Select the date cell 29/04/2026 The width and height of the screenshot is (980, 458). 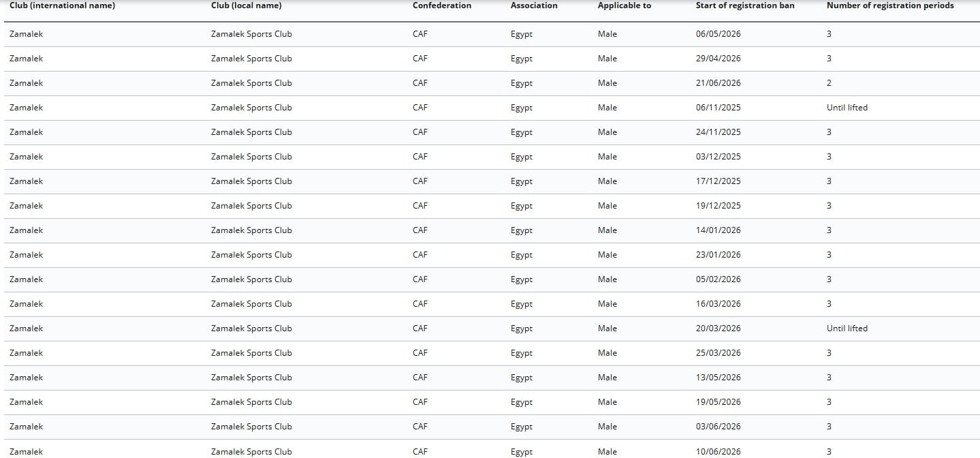tap(718, 59)
